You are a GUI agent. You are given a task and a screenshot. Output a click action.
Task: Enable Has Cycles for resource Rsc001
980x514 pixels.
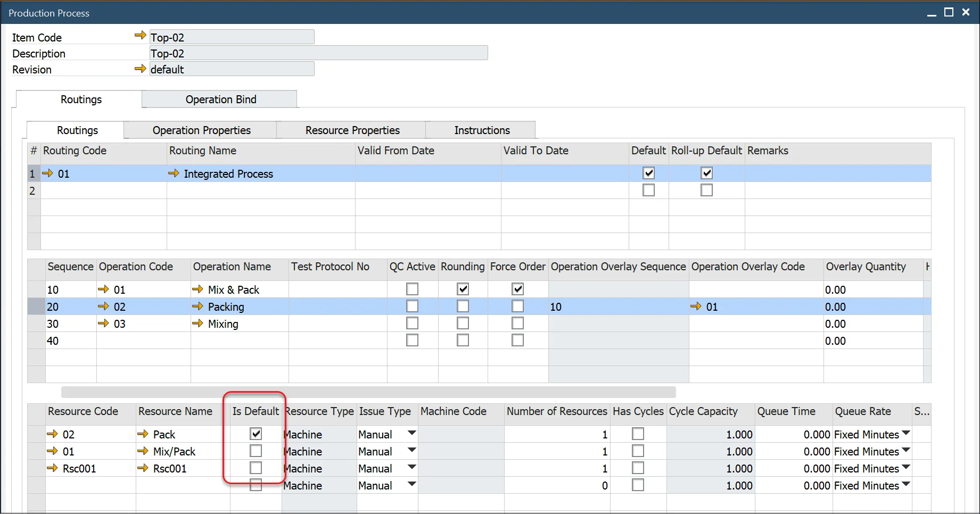638,468
